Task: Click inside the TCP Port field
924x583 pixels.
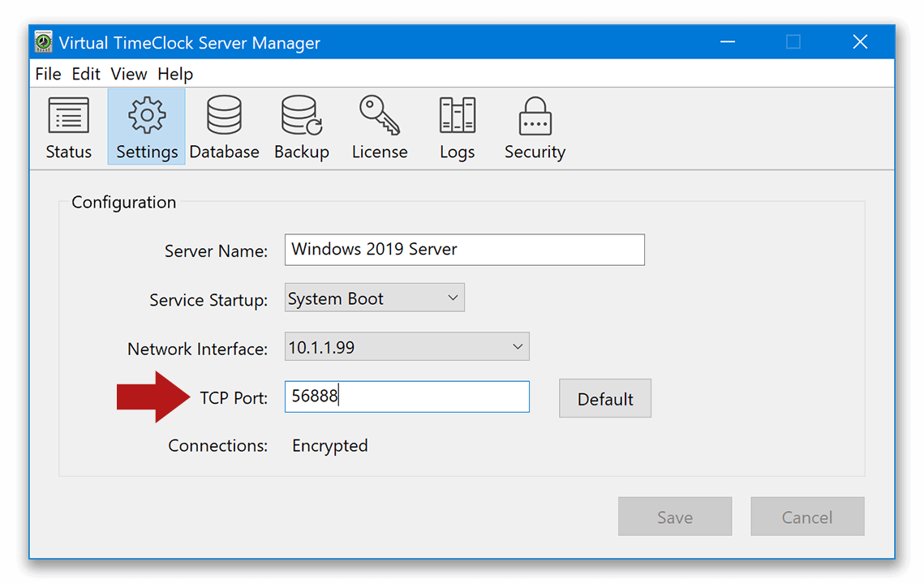Action: pyautogui.click(x=406, y=397)
